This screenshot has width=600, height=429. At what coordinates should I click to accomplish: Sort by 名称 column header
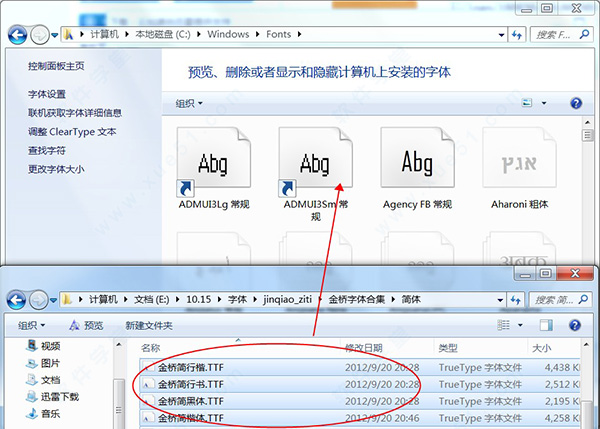click(x=150, y=348)
